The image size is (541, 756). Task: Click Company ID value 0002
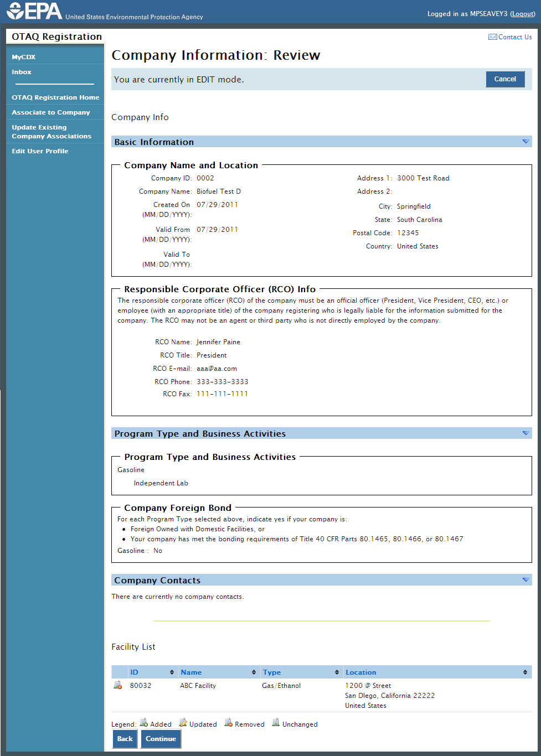pyautogui.click(x=205, y=178)
